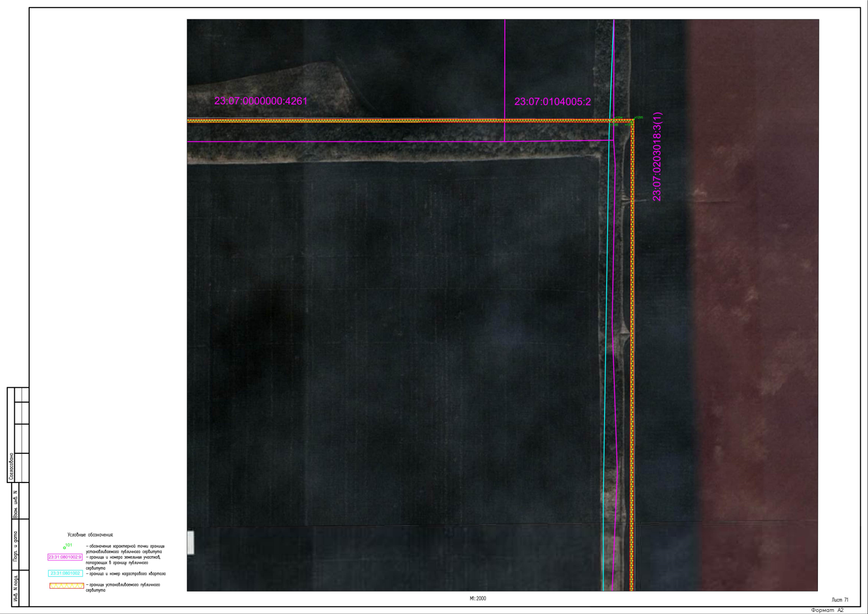Screen dimensions: 868x614
Task: Select parcel label 23:07:0000000:4261
Action: coord(261,101)
